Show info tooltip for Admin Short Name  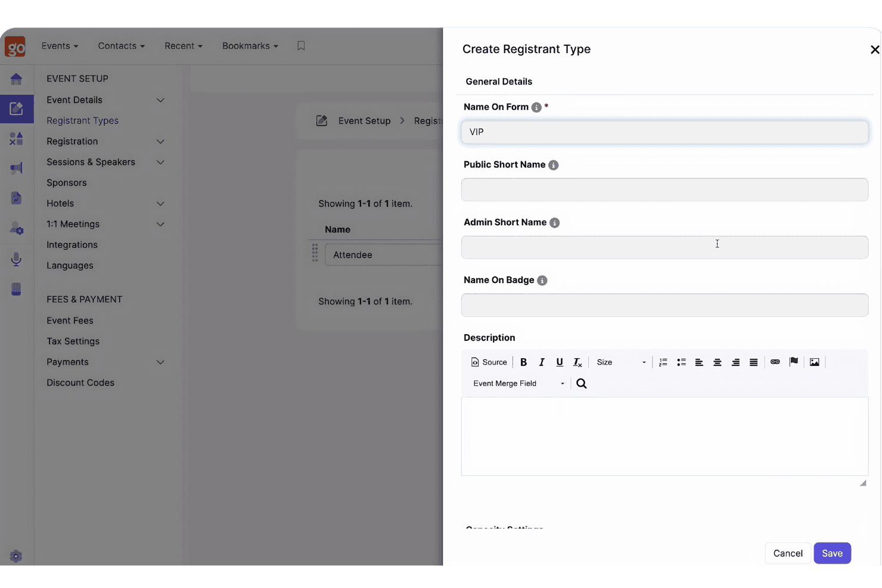(555, 223)
